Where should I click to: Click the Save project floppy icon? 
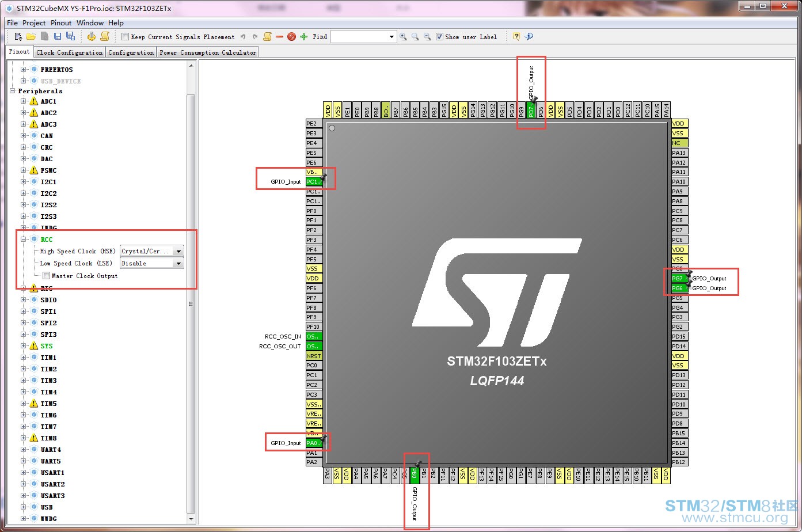58,36
